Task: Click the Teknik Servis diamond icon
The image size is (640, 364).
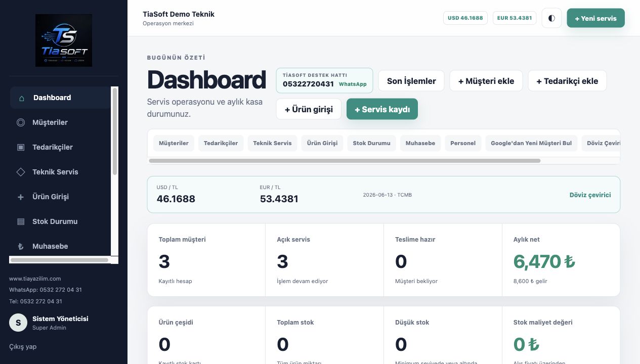Action: pyautogui.click(x=21, y=172)
